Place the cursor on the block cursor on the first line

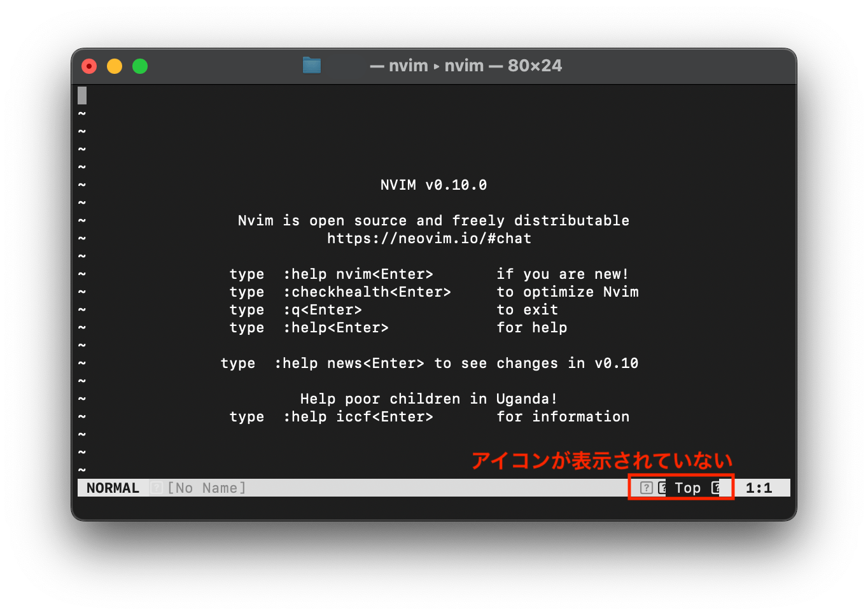[82, 95]
